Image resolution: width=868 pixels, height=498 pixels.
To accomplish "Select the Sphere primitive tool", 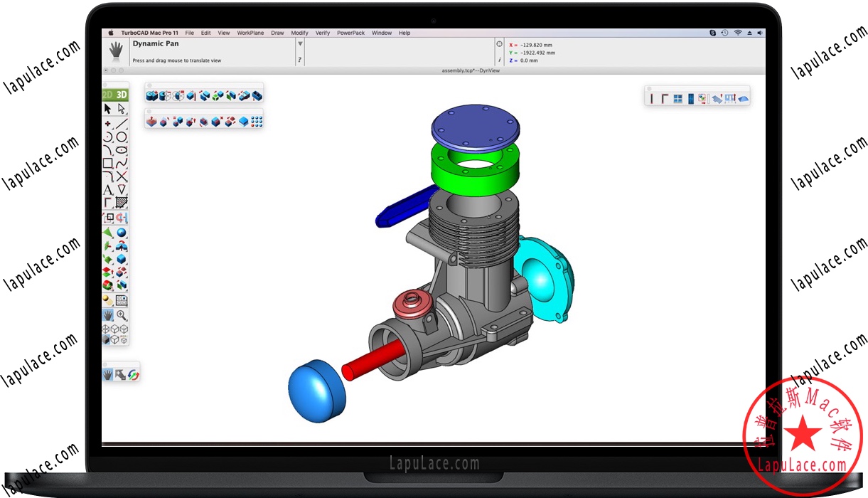I will coord(121,233).
